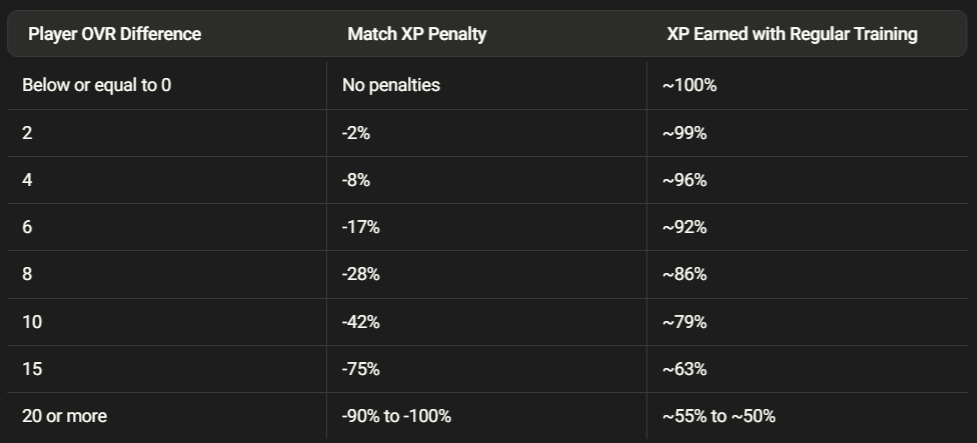
Task: Click the -28% match penalty cell
Action: (360, 274)
